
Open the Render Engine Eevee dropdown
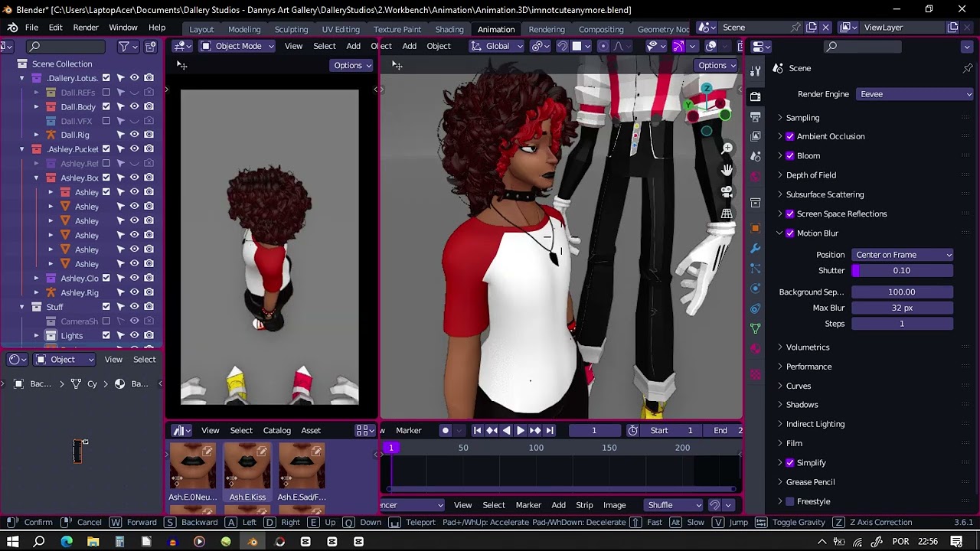pyautogui.click(x=914, y=94)
